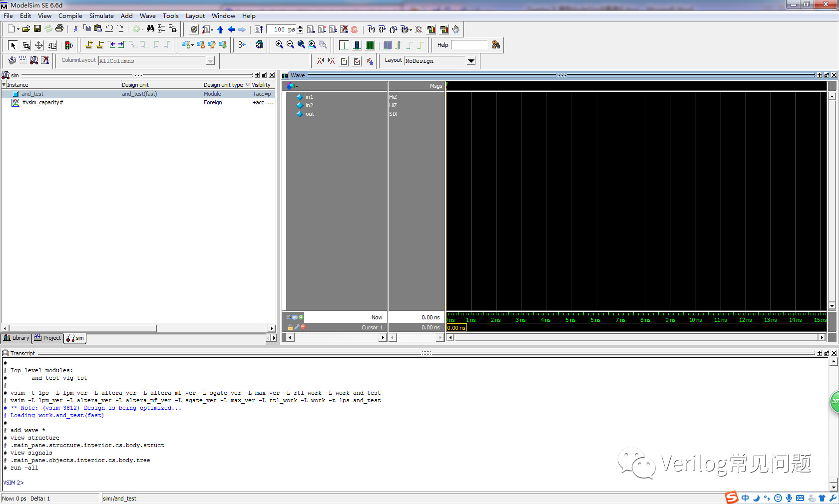Screen dimensions: 839x504
Task: Click the Find binoculars icon
Action: coord(150,29)
